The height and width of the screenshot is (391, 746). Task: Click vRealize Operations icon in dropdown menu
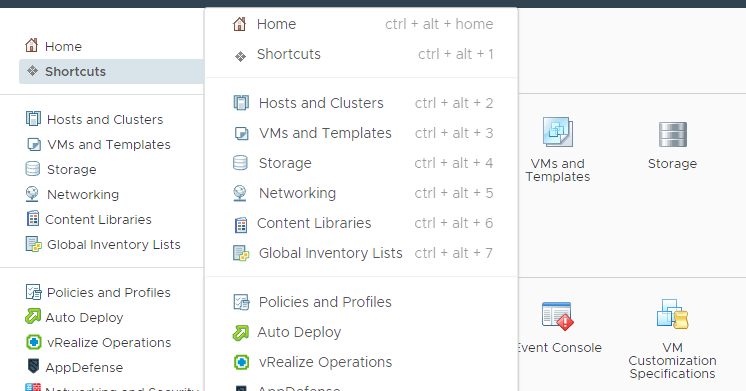241,362
